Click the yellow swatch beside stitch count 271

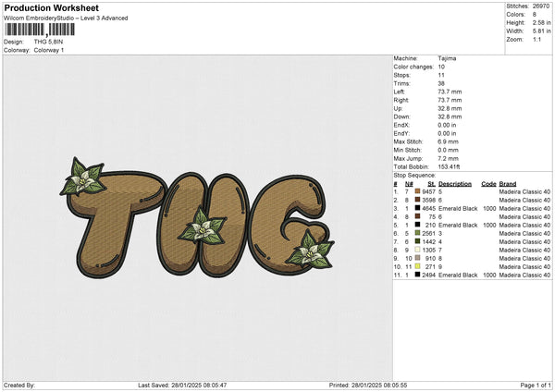click(x=417, y=266)
